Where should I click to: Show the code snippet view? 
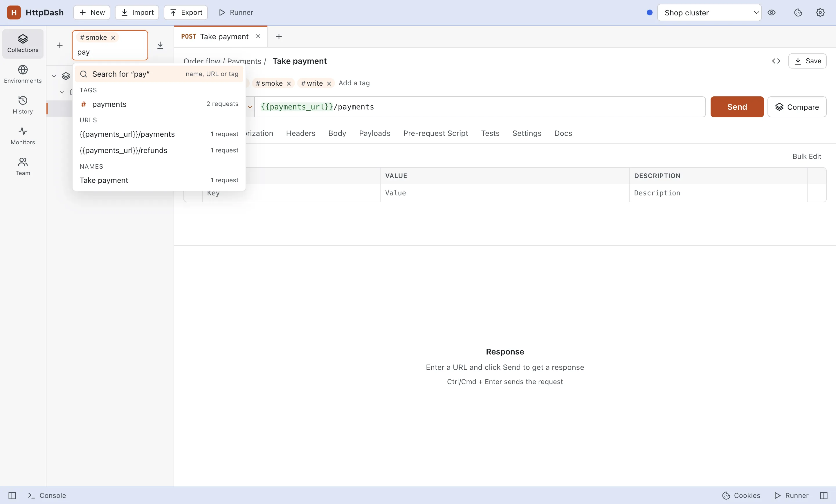776,61
